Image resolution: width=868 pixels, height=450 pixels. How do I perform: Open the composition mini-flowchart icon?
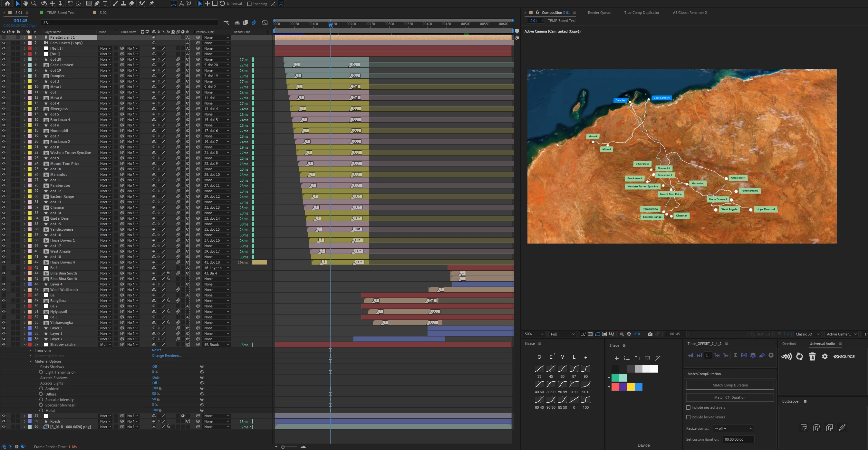click(x=226, y=23)
